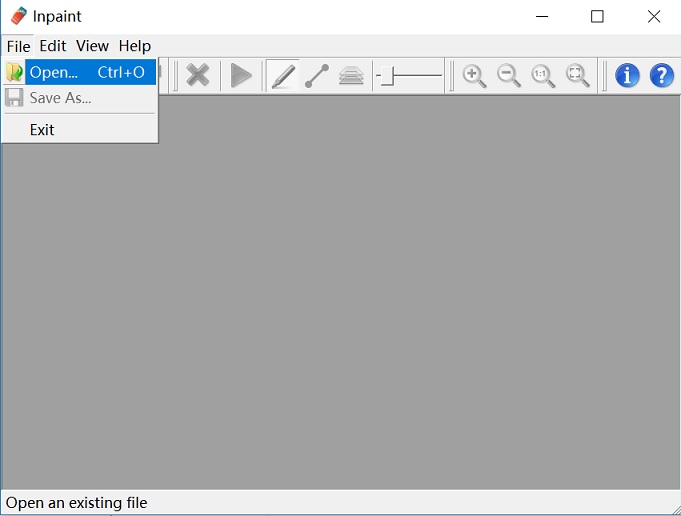Click the empty gray canvas area
681x516 pixels.
point(400,300)
